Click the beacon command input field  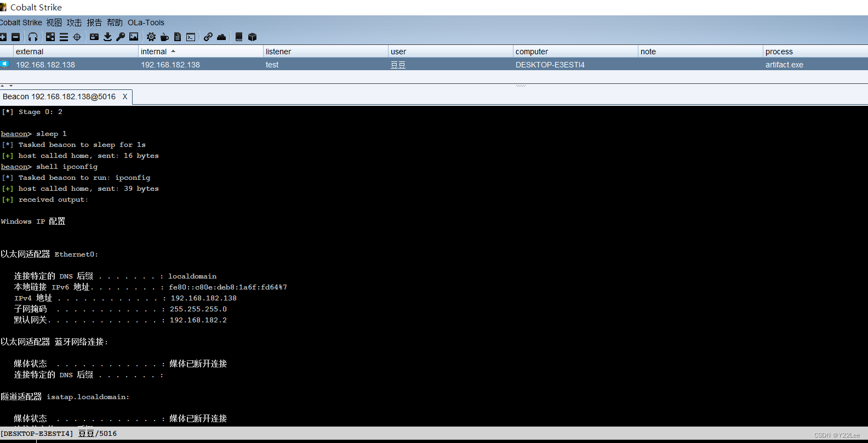[434, 441]
